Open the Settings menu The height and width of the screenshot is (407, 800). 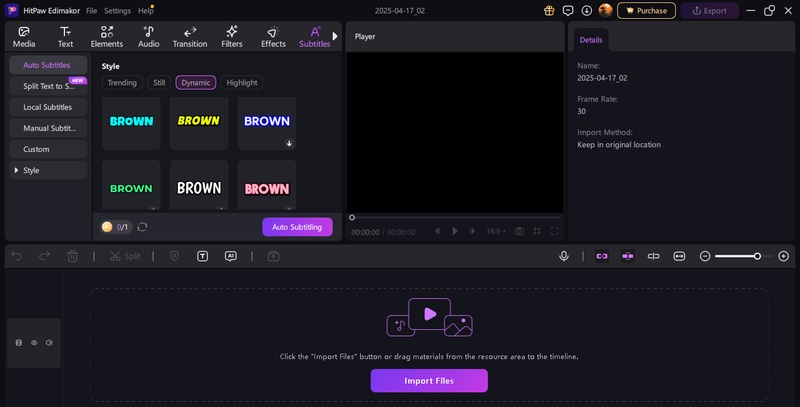point(117,10)
